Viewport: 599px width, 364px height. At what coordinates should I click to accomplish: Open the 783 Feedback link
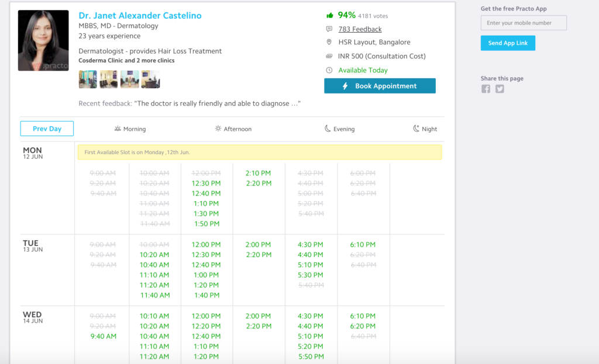coord(359,29)
